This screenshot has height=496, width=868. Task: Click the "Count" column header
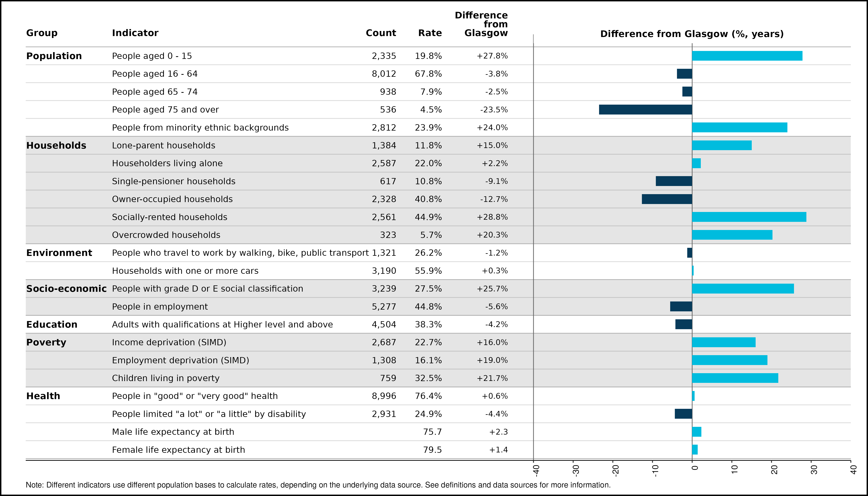point(381,33)
